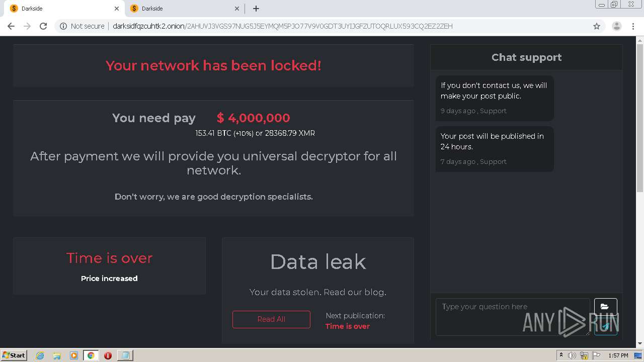Open the Opera icon in the taskbar
Viewport: 644px width, 362px height.
(108, 355)
